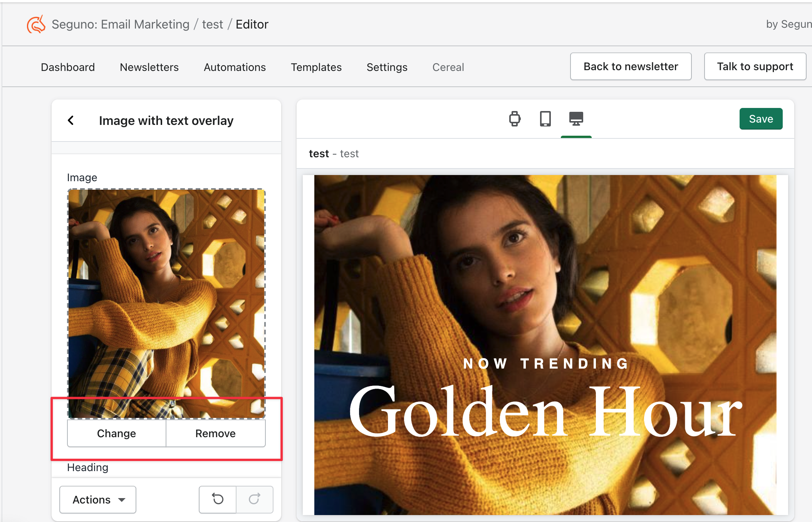Switch to desktop preview
Viewport: 812px width, 522px height.
pos(576,119)
